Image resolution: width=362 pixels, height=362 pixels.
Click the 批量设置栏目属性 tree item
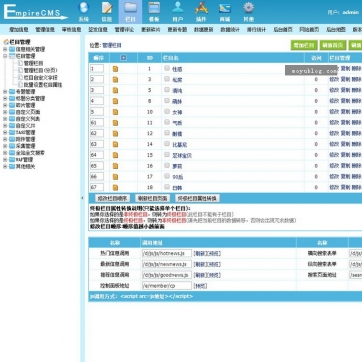click(x=43, y=85)
